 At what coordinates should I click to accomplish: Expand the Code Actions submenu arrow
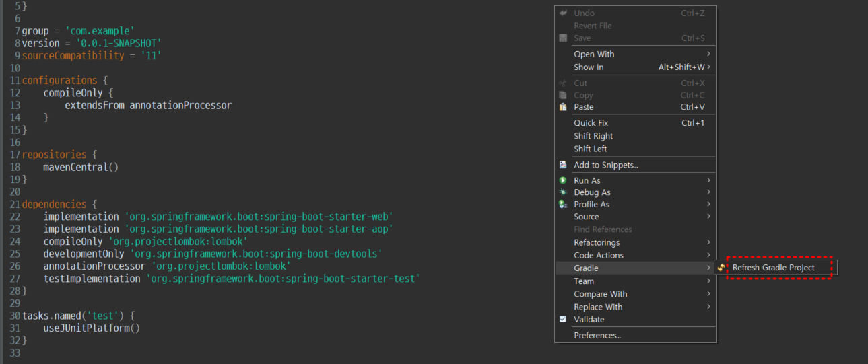point(708,255)
